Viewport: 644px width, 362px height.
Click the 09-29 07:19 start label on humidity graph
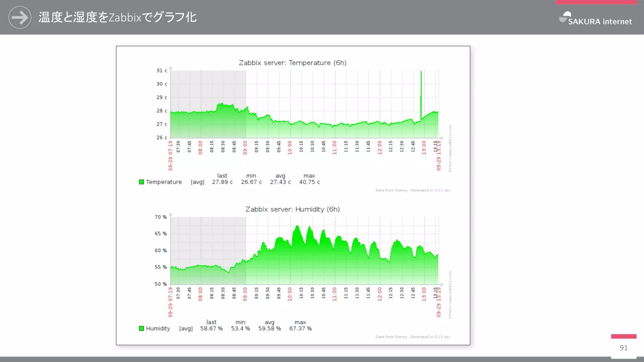170,302
